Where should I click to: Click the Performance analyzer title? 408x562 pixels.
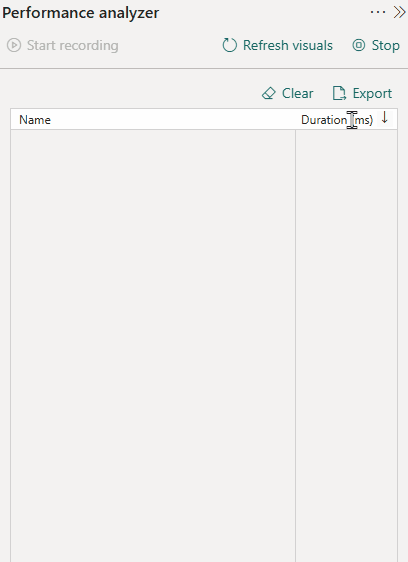click(x=81, y=13)
